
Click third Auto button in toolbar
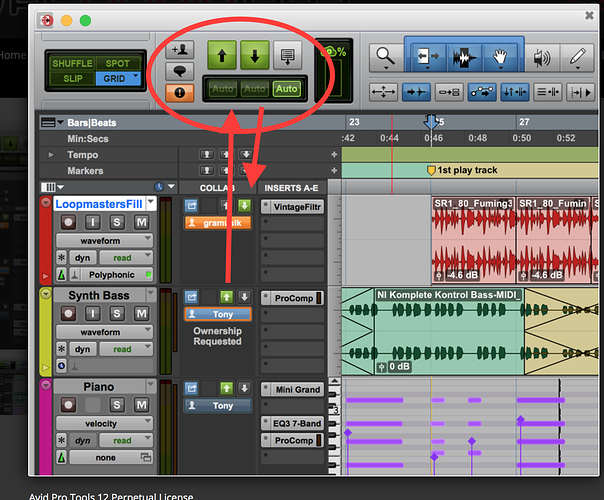point(287,89)
